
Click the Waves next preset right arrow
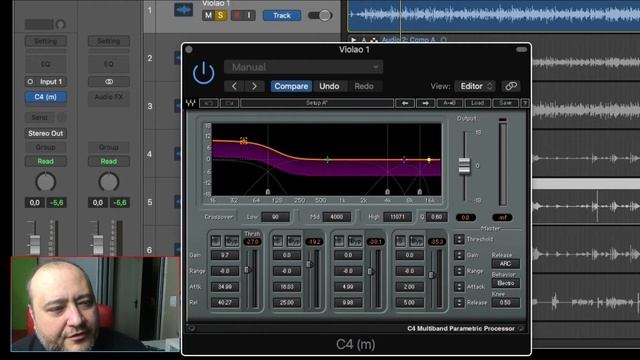tap(425, 103)
